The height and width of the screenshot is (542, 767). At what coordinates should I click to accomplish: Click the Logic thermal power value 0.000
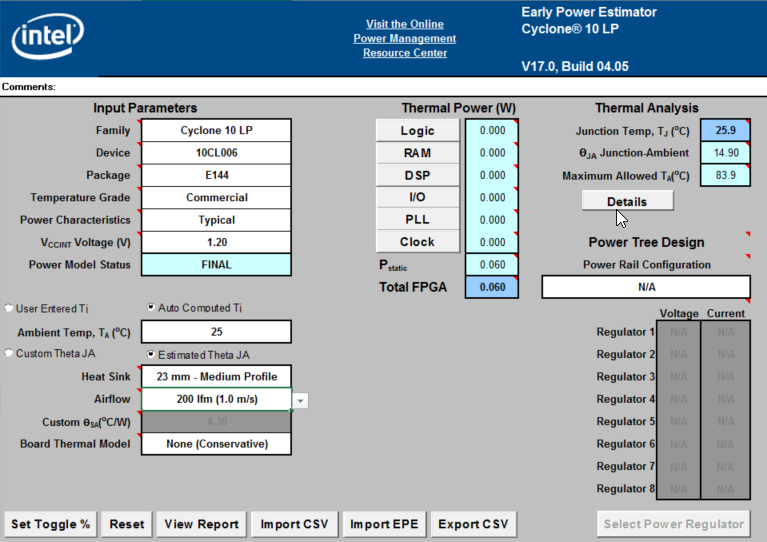(x=492, y=130)
